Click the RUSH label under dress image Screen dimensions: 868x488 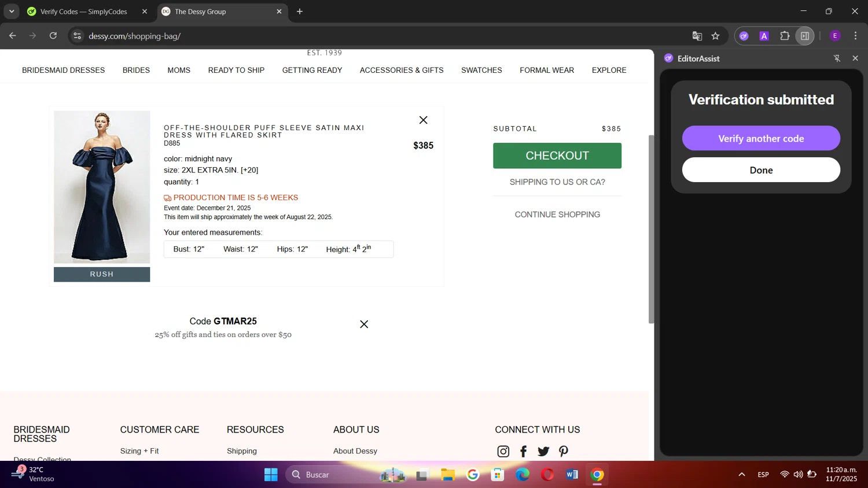pos(102,274)
